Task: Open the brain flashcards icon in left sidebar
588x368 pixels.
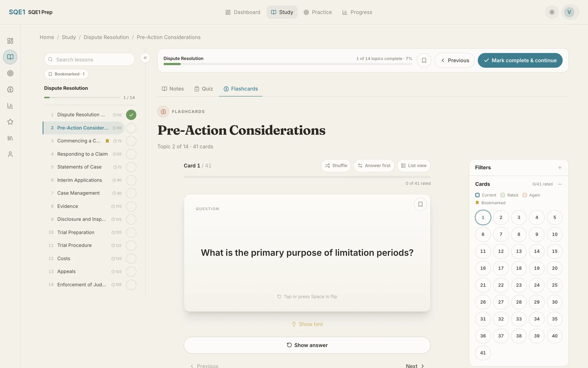Action: click(10, 90)
